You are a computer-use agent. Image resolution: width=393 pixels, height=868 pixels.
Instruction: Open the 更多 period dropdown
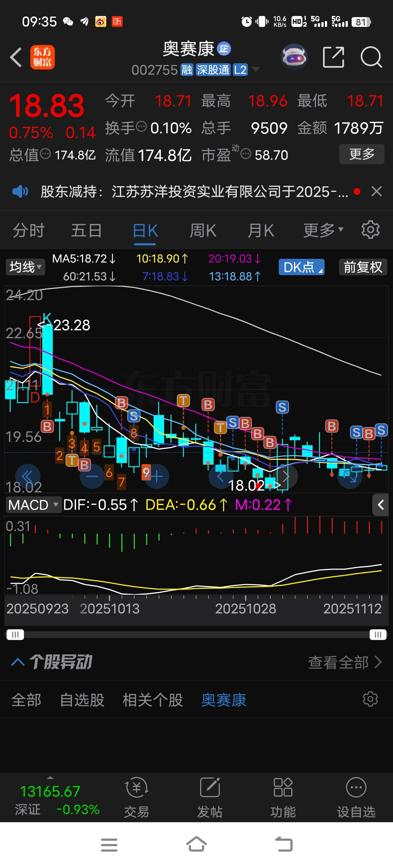pyautogui.click(x=323, y=230)
